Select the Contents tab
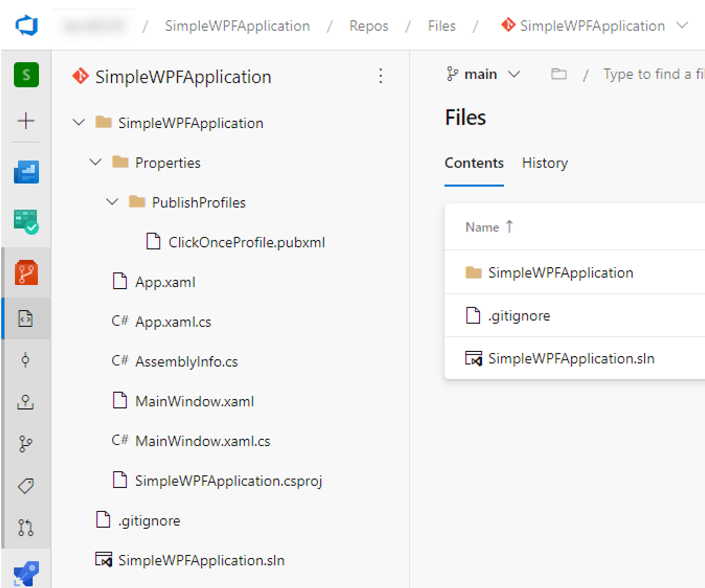 pos(474,163)
